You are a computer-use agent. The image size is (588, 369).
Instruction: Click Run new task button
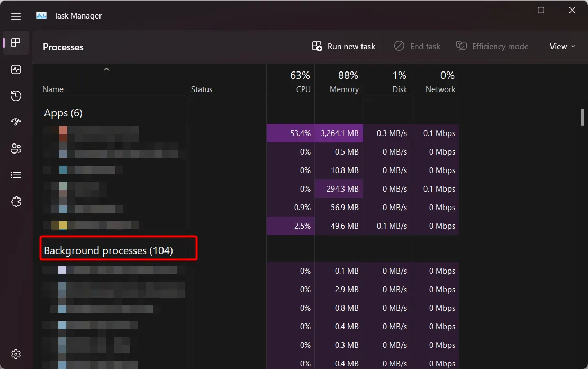(x=343, y=47)
